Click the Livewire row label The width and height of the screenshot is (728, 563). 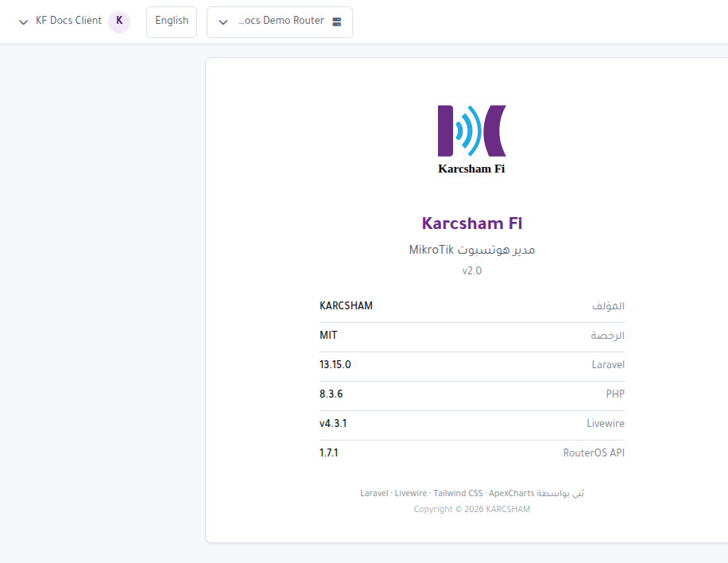pos(606,423)
